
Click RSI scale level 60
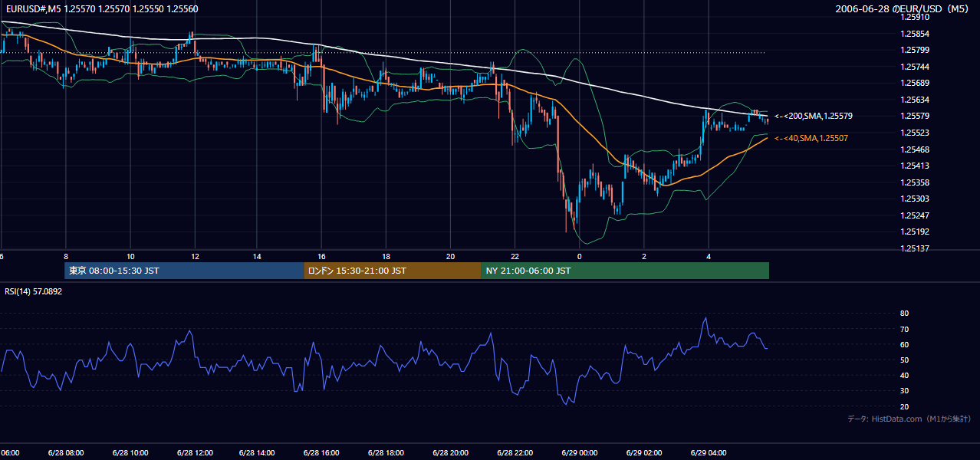pyautogui.click(x=904, y=344)
